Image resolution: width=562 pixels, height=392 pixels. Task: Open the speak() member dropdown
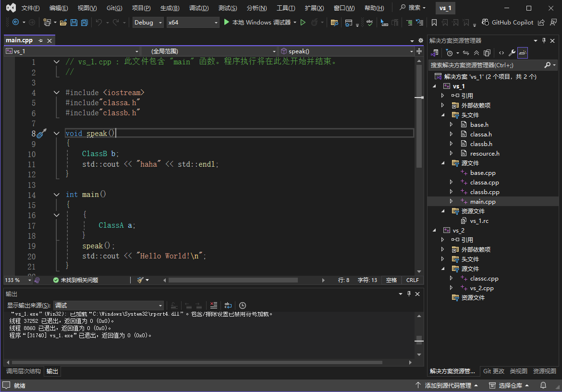347,51
